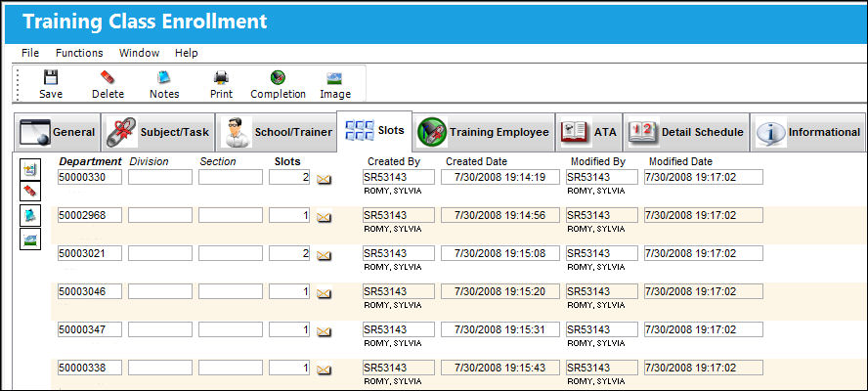Click the Slots field for department 50000338

pos(289,368)
